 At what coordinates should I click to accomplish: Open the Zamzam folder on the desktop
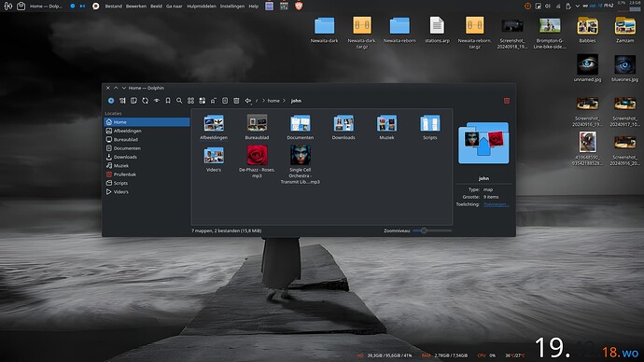pyautogui.click(x=624, y=30)
